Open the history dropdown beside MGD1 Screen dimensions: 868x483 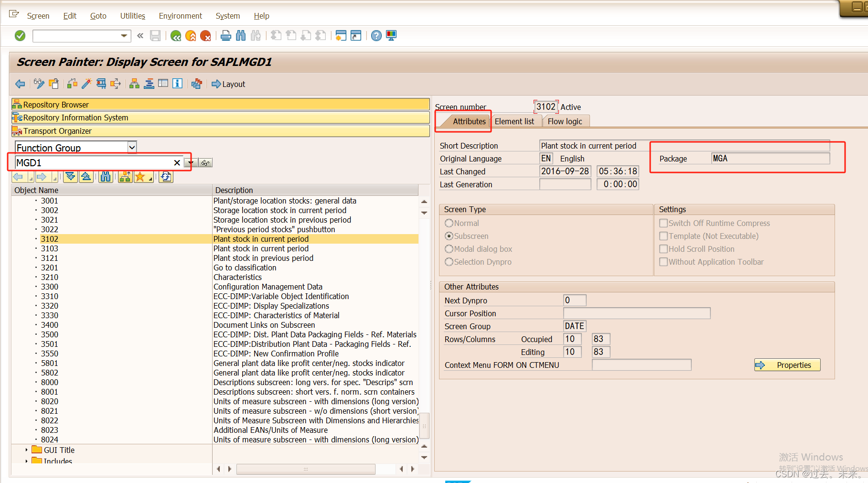click(x=191, y=163)
